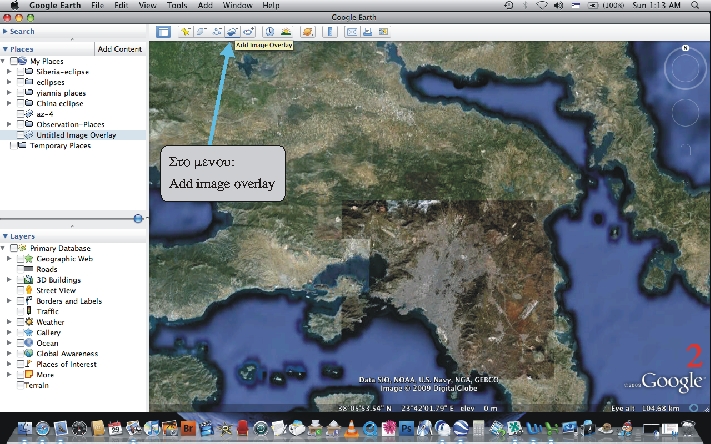Select the Places of Interest layer label
The height and width of the screenshot is (444, 711).
coord(66,364)
